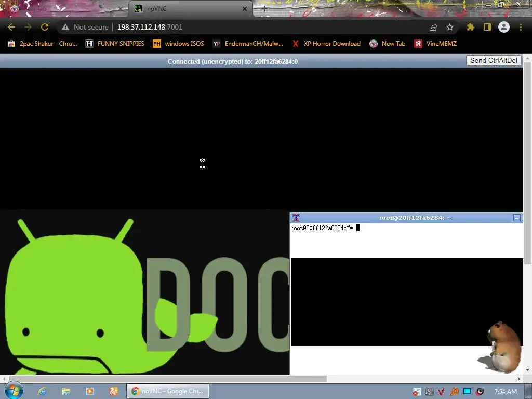Click the red V tray icon
The image size is (532, 399).
coord(442,392)
